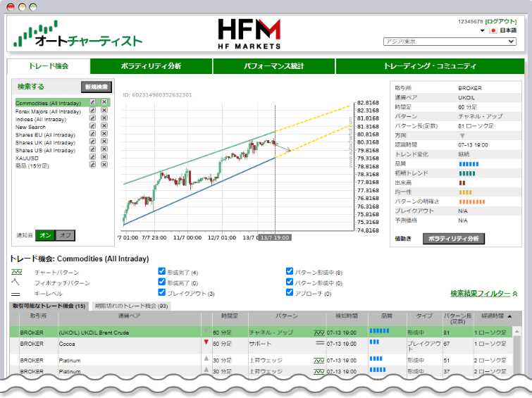Turn notification sound オフ
Screen dimensions: 532x398
point(65,235)
